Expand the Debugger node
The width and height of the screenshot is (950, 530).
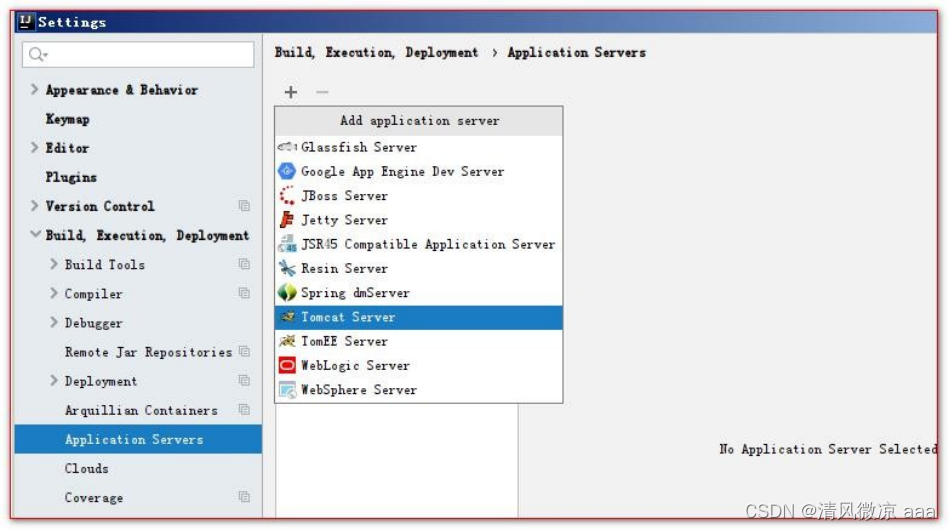pos(54,322)
